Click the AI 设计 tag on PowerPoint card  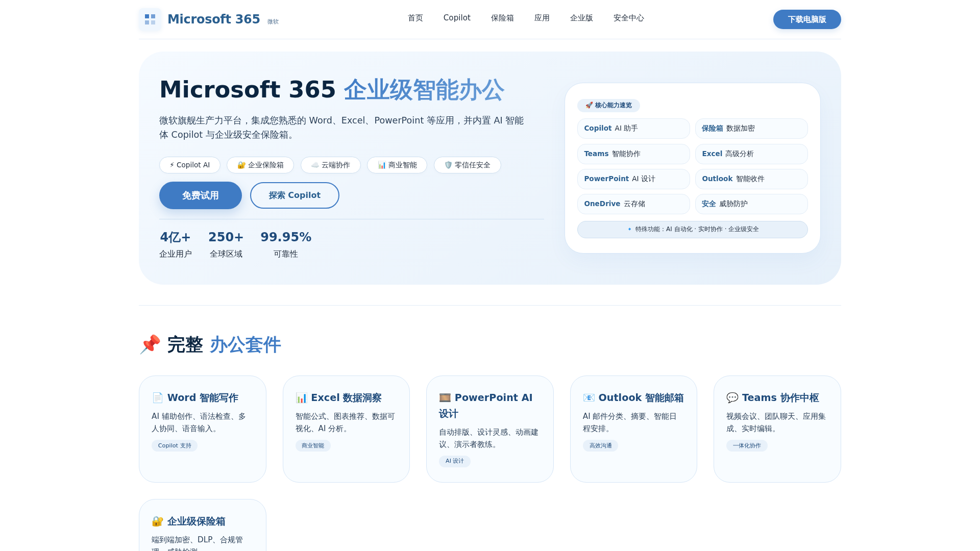(455, 461)
